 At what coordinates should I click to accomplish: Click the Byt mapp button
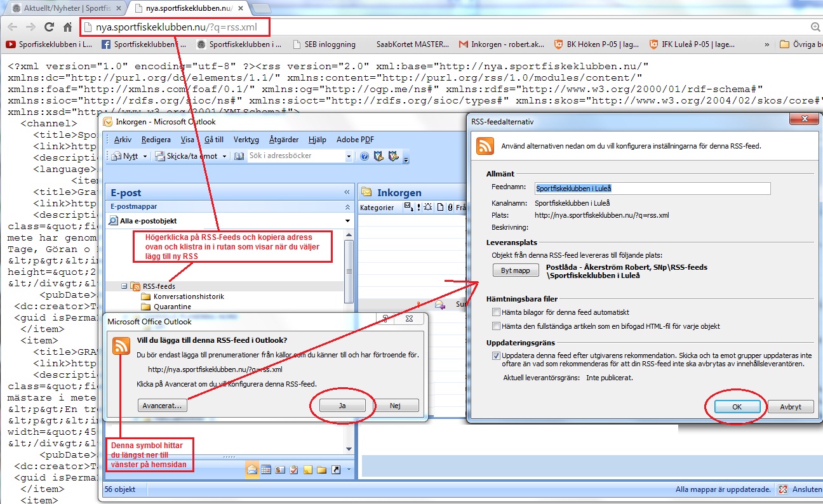point(516,270)
